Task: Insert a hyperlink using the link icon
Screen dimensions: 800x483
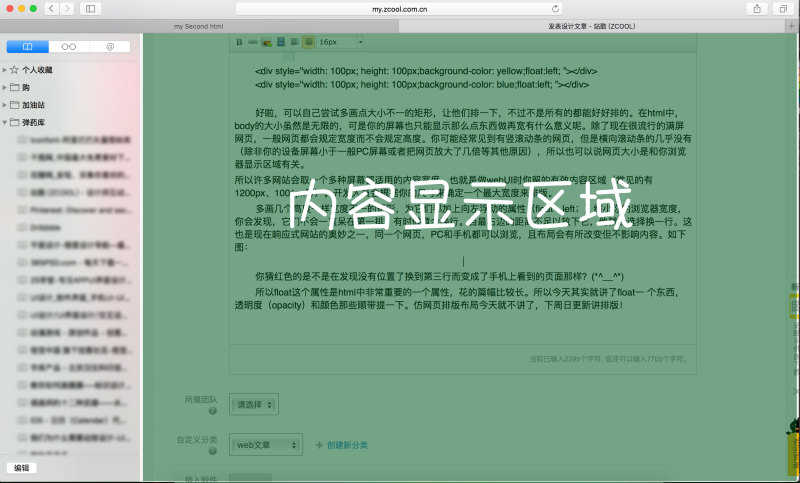Action: (x=253, y=42)
